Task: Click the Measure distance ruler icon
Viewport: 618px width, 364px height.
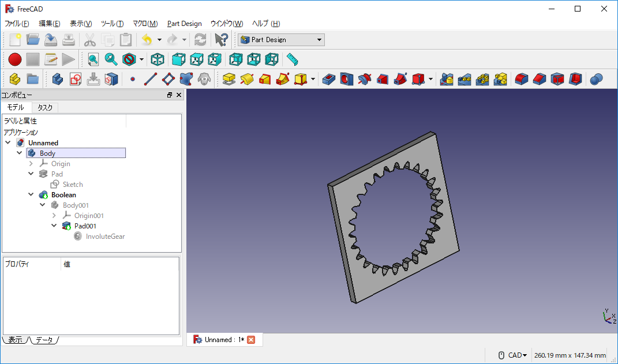Action: tap(293, 59)
